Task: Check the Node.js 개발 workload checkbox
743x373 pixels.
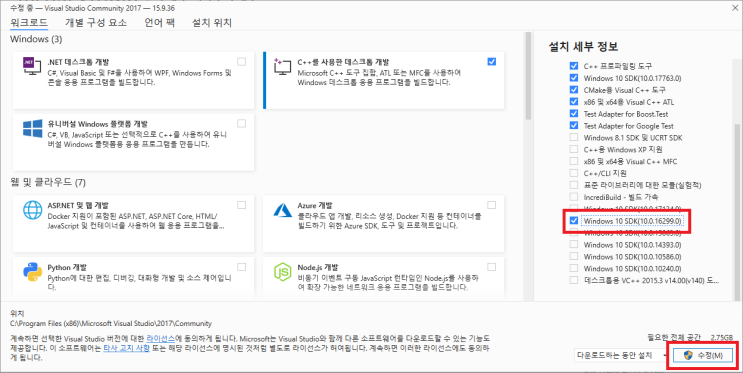Action: click(491, 267)
